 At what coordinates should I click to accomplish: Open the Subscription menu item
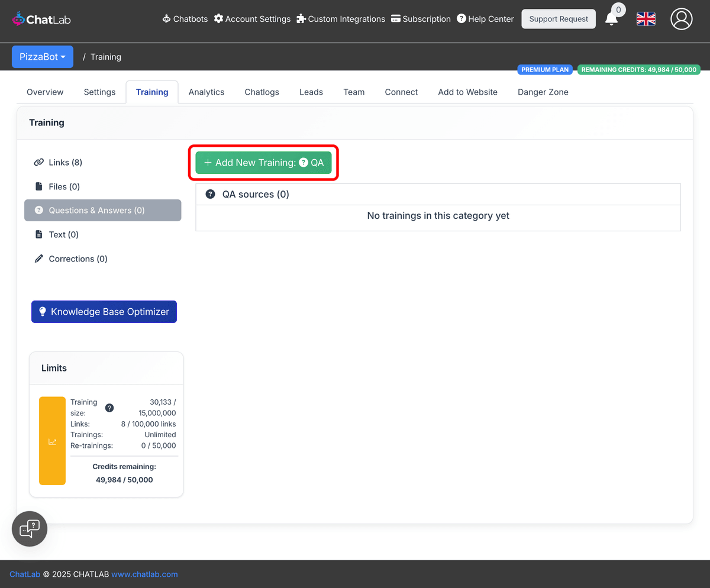point(421,18)
